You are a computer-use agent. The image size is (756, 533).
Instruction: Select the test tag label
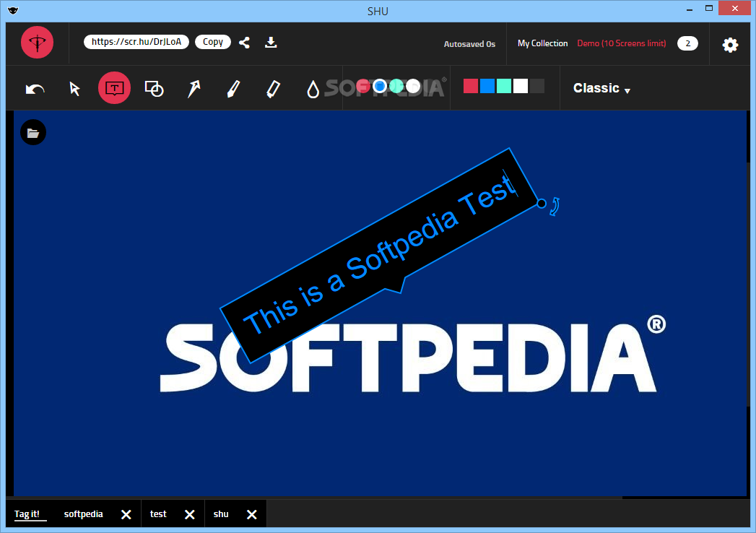coord(158,514)
